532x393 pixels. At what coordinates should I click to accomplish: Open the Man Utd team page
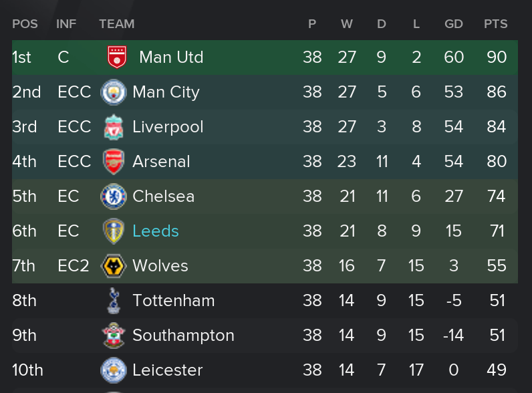coord(171,57)
